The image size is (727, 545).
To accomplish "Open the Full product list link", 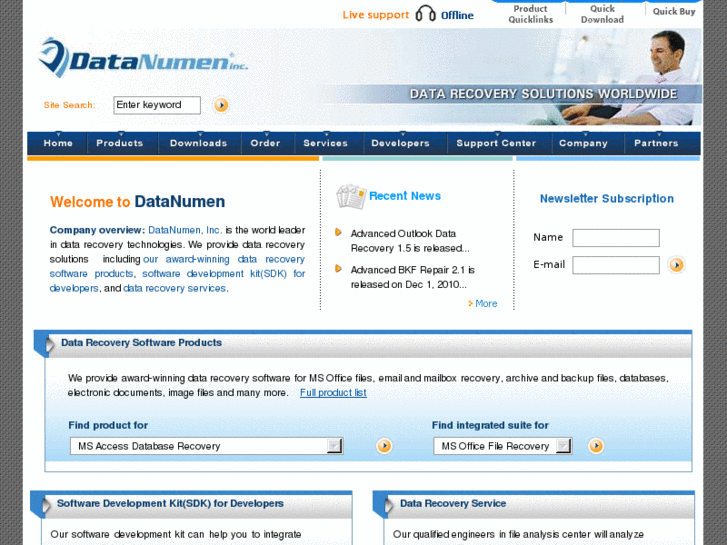I will tap(333, 393).
